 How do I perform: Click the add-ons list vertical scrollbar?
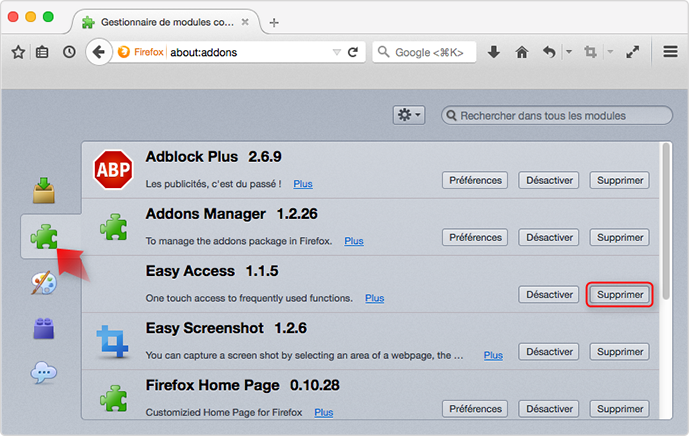click(666, 222)
